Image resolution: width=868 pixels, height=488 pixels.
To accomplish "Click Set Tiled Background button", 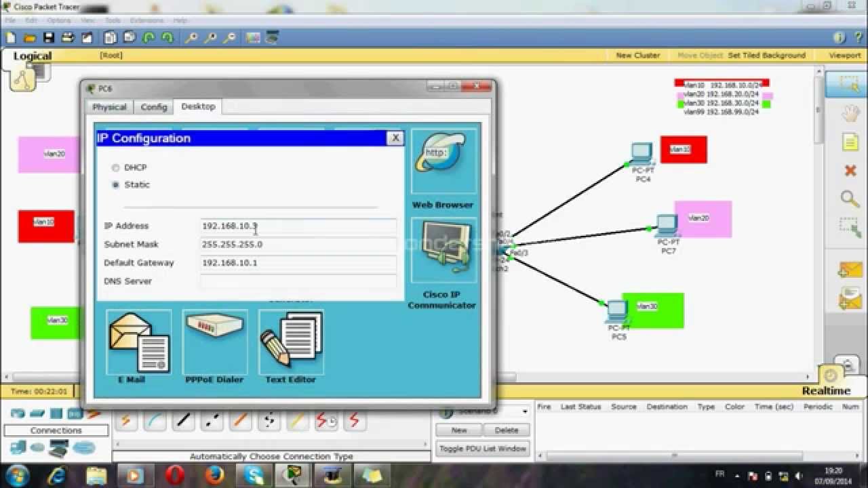I will 766,56.
